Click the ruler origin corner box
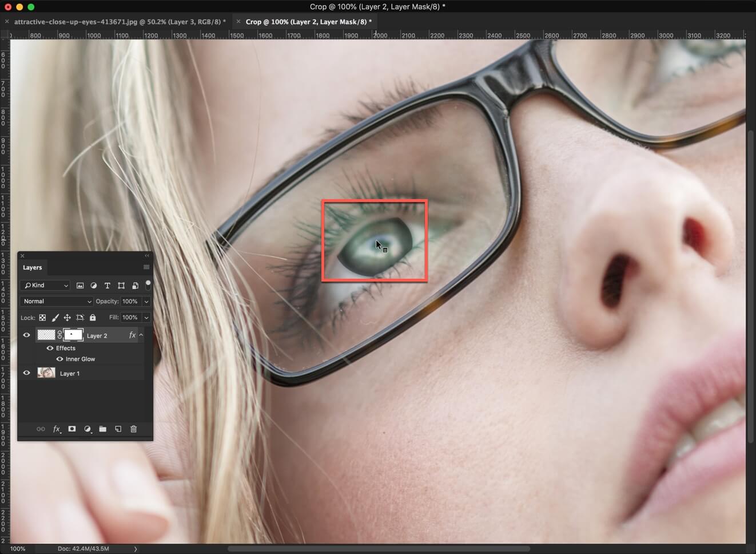The height and width of the screenshot is (554, 756). (5, 35)
